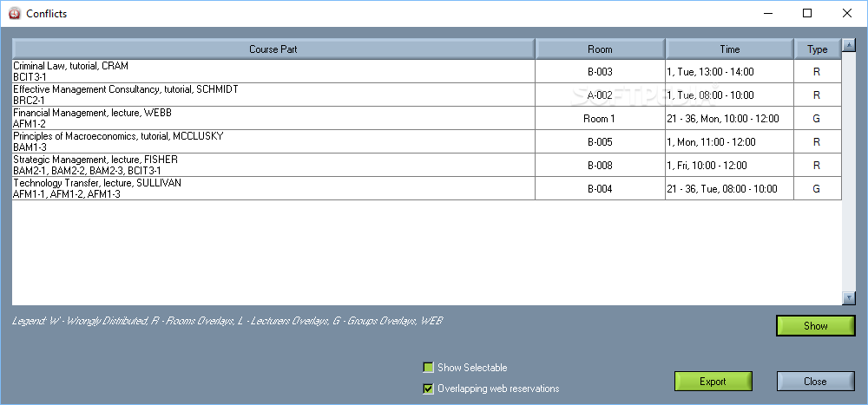Click the table scrollbar up arrow
This screenshot has width=868, height=405.
849,45
